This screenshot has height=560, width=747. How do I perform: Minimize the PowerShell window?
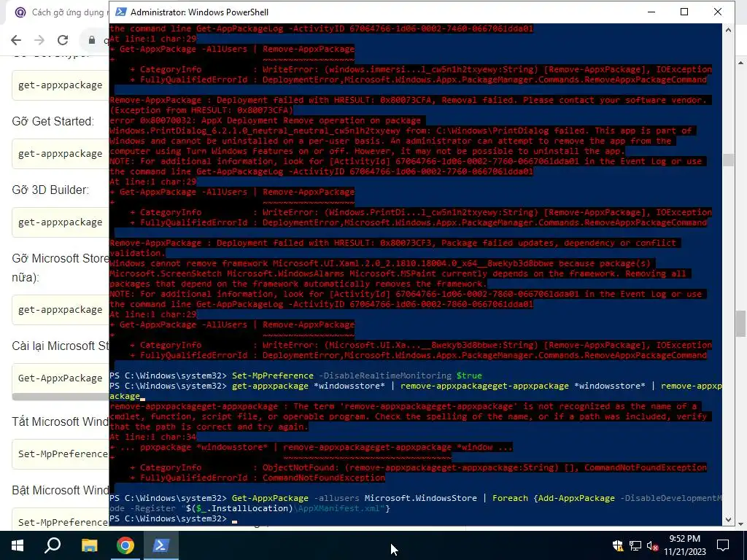[651, 12]
